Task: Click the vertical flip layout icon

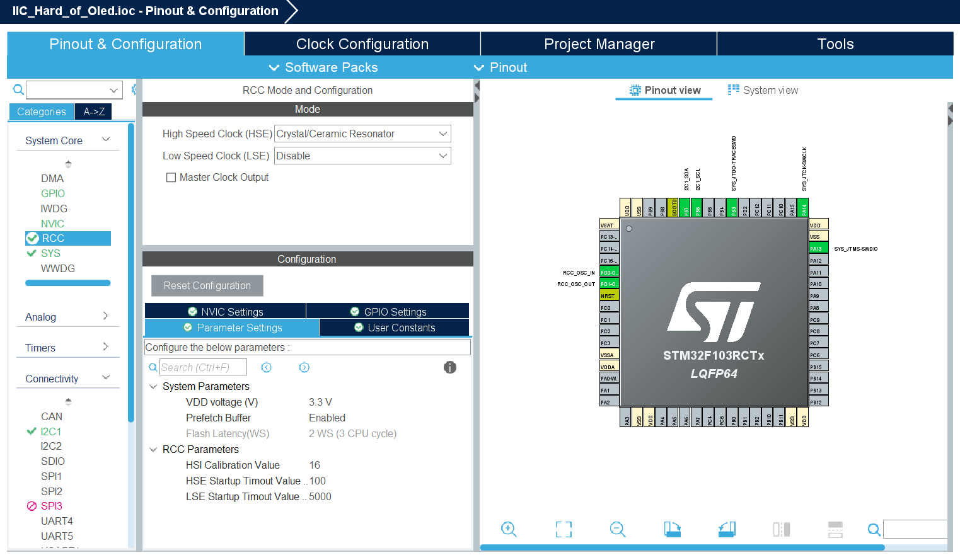Action: tap(782, 529)
